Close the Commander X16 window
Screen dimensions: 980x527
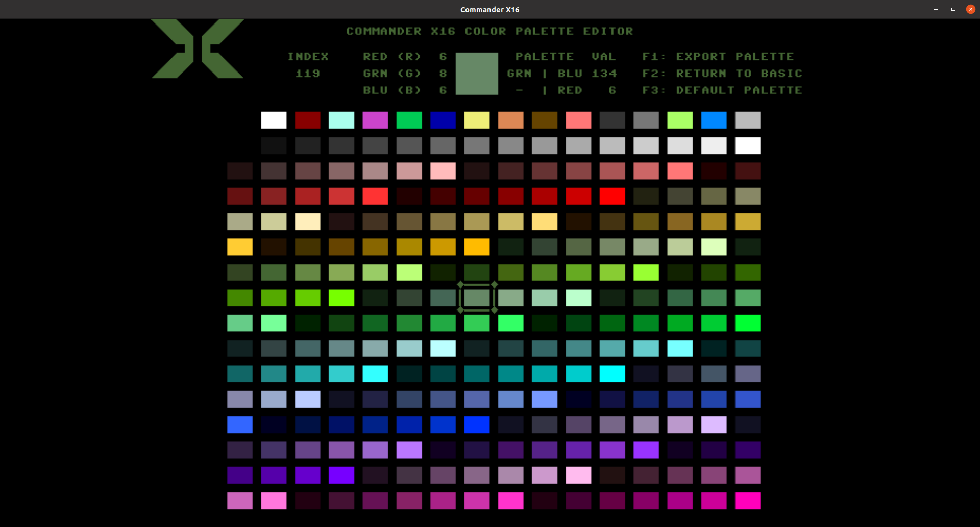[971, 9]
